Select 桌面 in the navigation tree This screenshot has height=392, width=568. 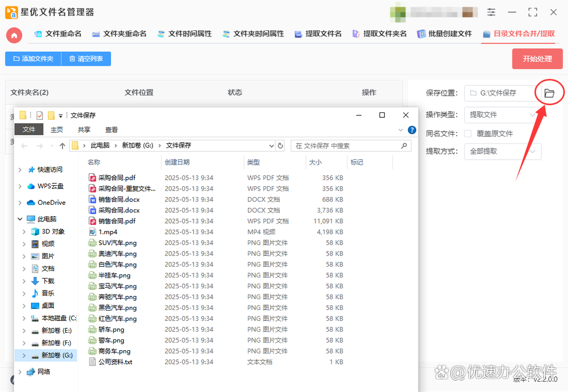coord(48,306)
